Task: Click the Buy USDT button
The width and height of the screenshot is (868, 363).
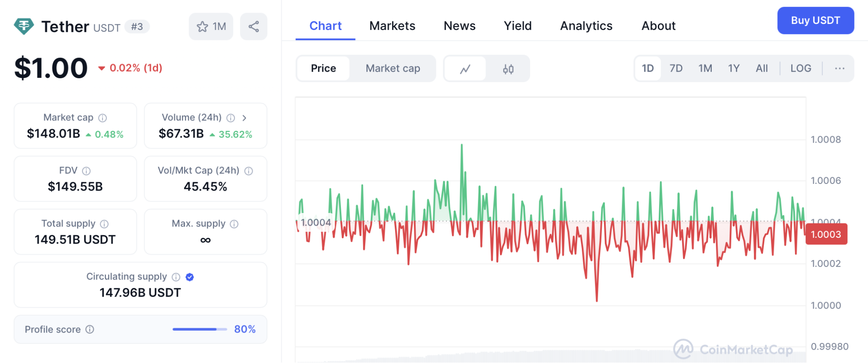Action: (815, 20)
